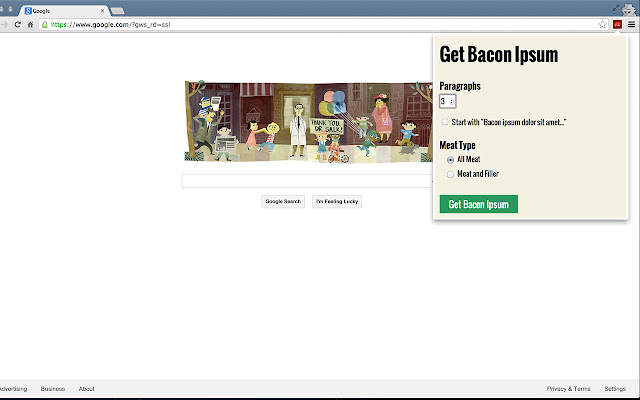Click the Paragraphs number stepper

click(452, 102)
